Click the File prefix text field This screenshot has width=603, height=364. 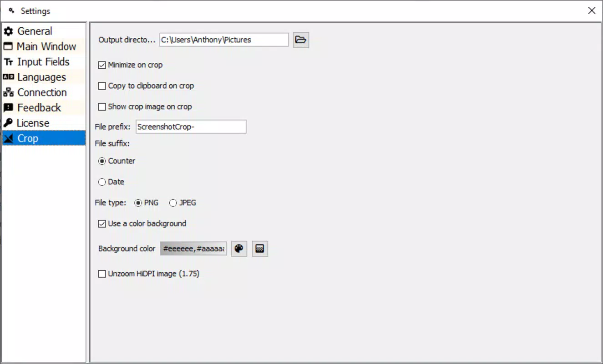coord(191,127)
